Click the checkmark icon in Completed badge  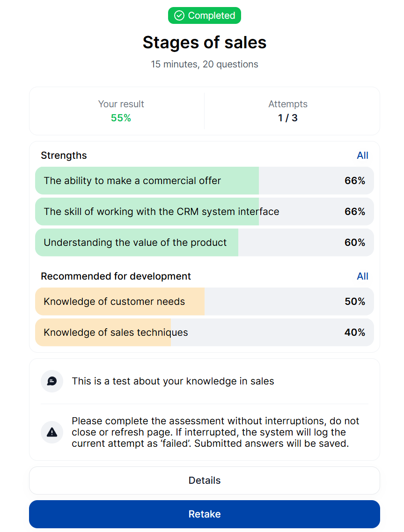(x=179, y=15)
